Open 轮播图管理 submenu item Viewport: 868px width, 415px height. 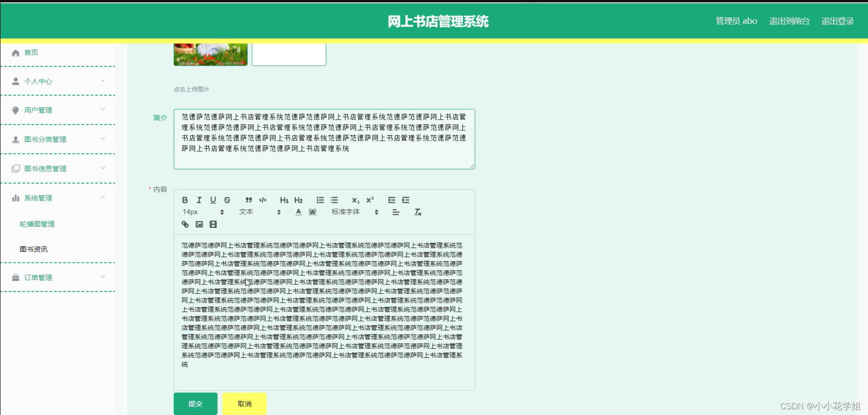[37, 224]
